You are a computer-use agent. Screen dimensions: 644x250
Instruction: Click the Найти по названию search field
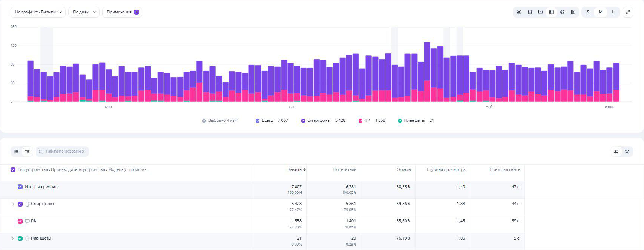[62, 151]
